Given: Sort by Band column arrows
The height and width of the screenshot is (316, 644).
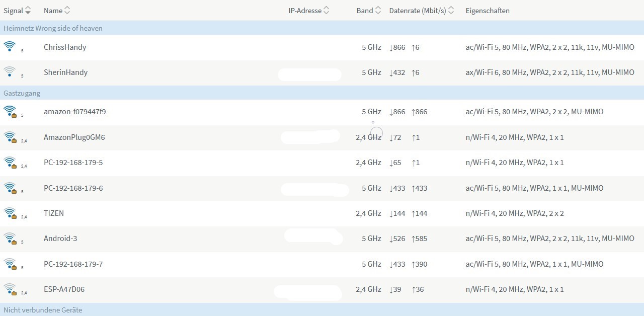Looking at the screenshot, I should point(378,11).
